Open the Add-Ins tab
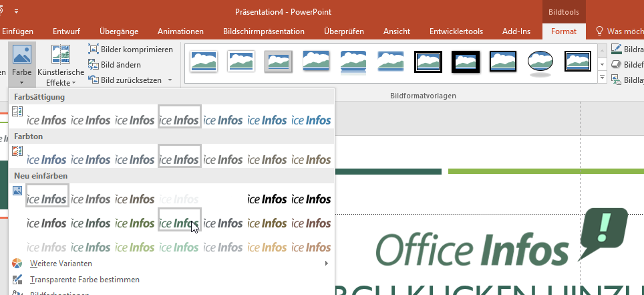The image size is (644, 295). click(516, 31)
